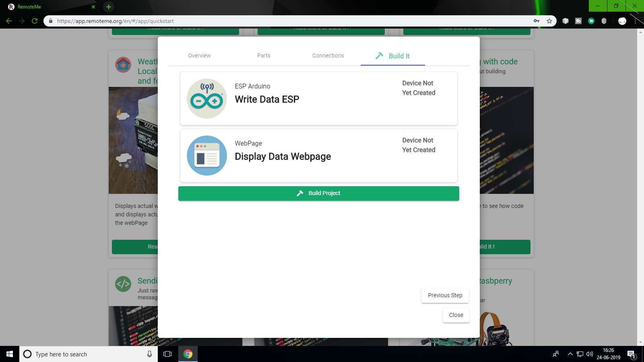The width and height of the screenshot is (644, 362).
Task: Open the People icon in system tray
Action: click(556, 354)
